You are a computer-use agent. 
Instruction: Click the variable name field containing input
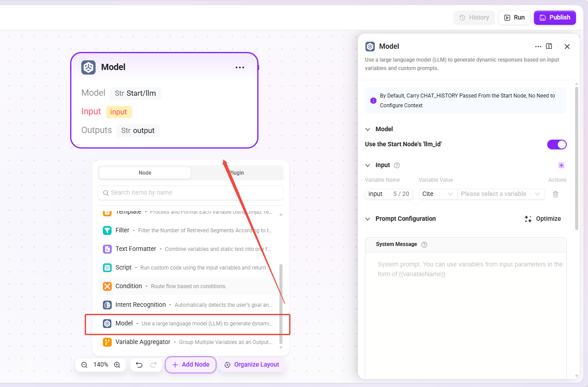coord(389,194)
